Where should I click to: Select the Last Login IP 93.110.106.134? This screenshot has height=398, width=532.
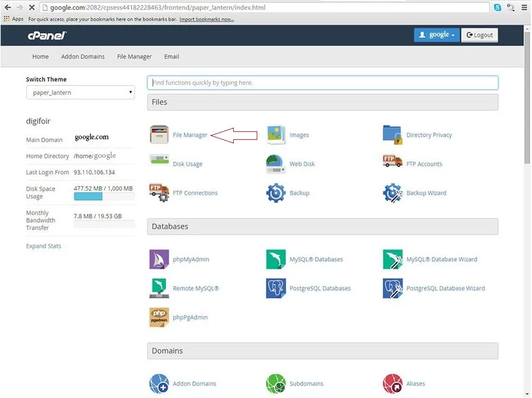tap(94, 172)
